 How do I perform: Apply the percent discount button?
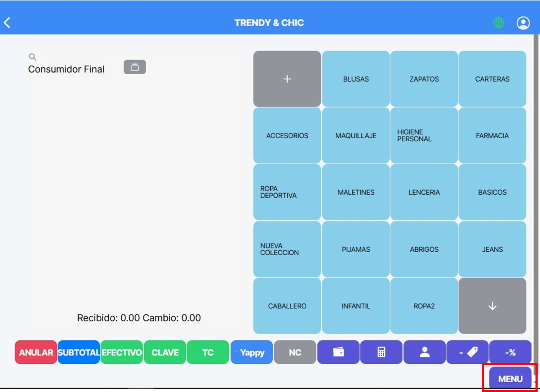click(510, 352)
